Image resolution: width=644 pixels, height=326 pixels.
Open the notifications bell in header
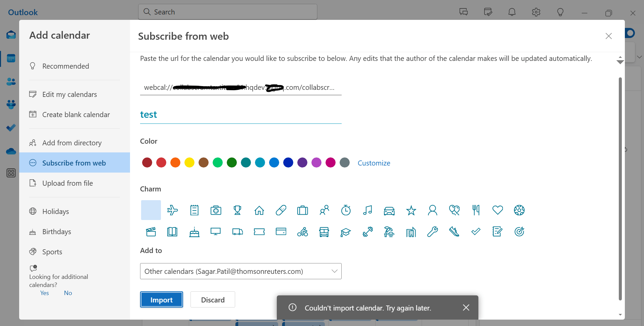tap(512, 12)
